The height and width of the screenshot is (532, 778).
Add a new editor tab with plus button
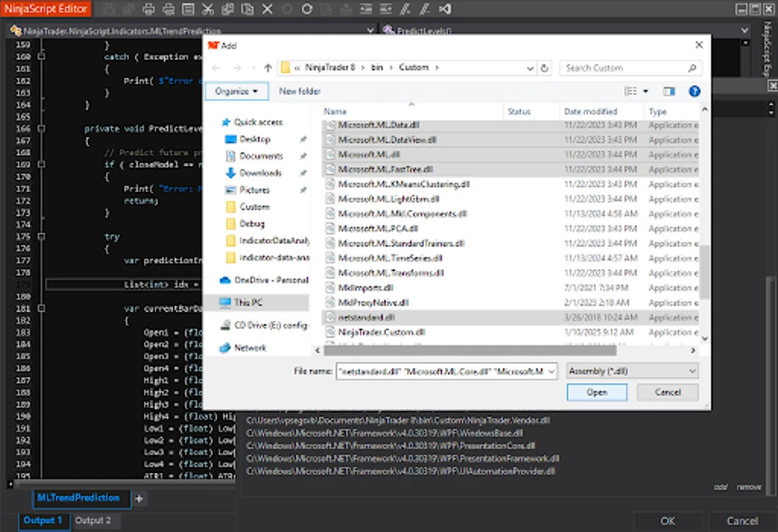coord(139,499)
